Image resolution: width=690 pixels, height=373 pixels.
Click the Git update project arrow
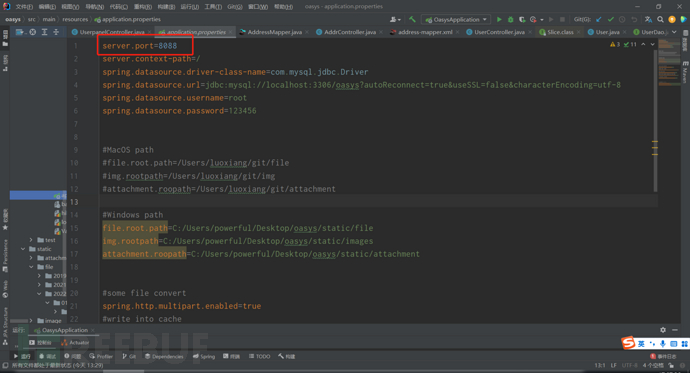pos(598,19)
